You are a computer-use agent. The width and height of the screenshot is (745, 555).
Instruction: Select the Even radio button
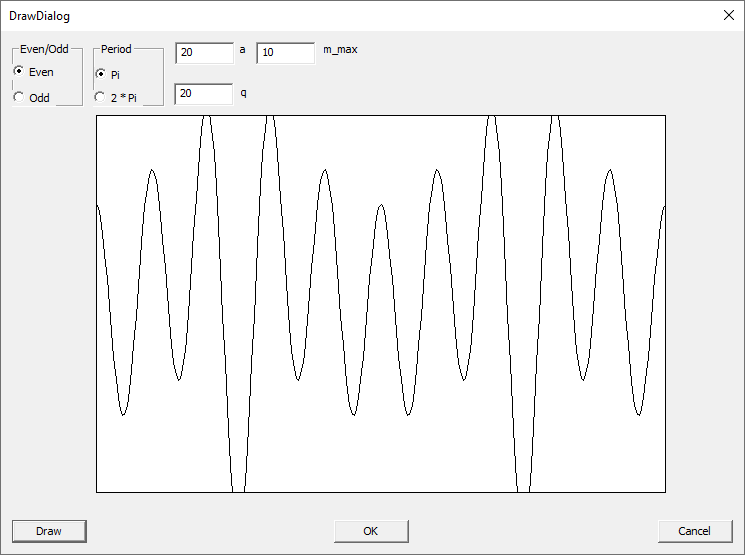(19, 72)
